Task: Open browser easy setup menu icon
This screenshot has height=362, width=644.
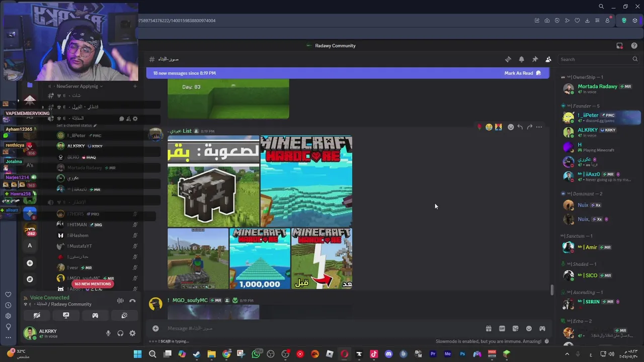Action: [x=597, y=21]
